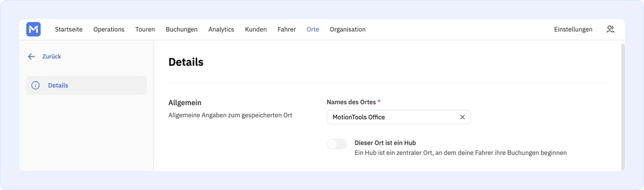Select the Orte menu item
644x190 pixels.
pyautogui.click(x=313, y=29)
